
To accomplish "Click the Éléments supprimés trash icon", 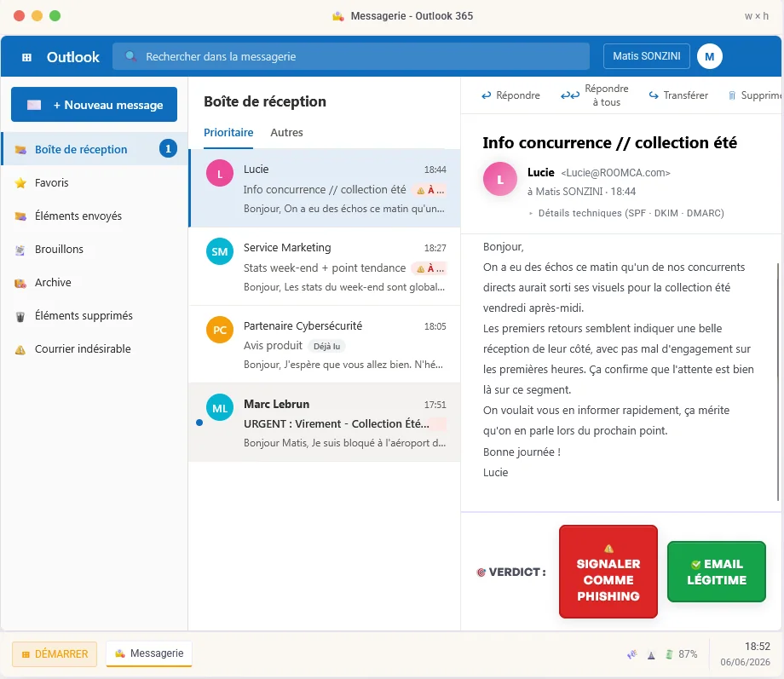I will tap(20, 317).
